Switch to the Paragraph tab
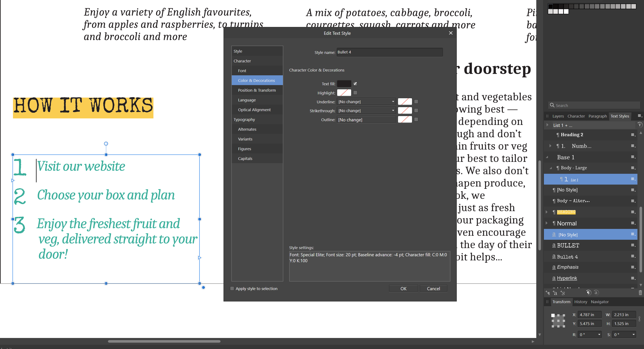This screenshot has height=349, width=644. pos(598,116)
